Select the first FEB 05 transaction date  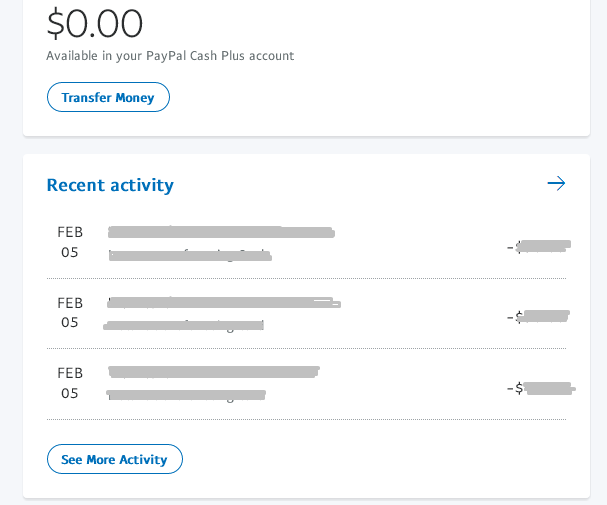(x=70, y=242)
